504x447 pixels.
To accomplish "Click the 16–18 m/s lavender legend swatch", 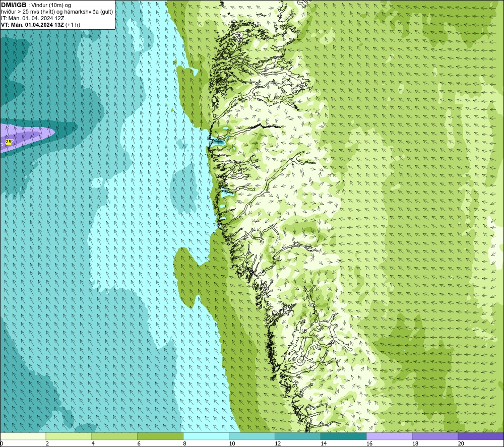I will point(389,436).
